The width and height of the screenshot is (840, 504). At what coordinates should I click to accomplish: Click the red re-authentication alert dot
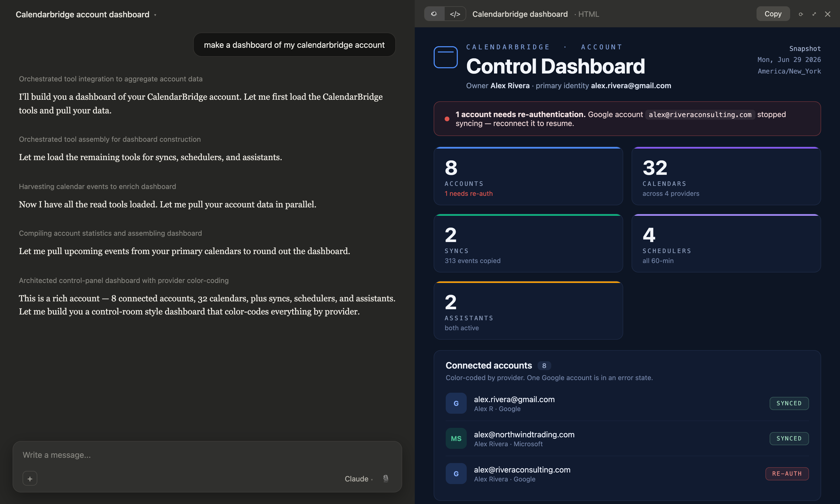[x=447, y=119]
